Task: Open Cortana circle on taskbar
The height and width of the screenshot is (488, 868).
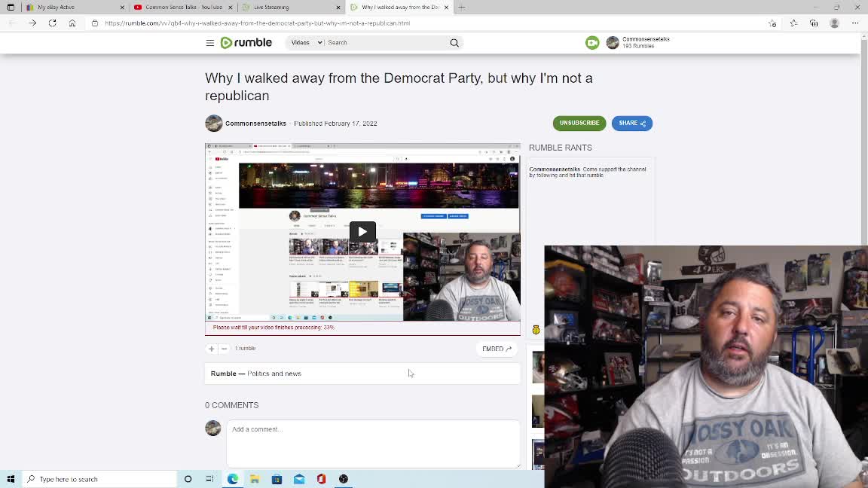Action: pyautogui.click(x=188, y=479)
